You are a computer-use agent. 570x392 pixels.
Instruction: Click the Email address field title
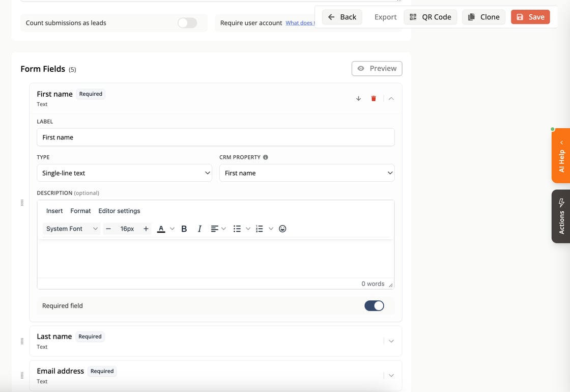coord(61,371)
